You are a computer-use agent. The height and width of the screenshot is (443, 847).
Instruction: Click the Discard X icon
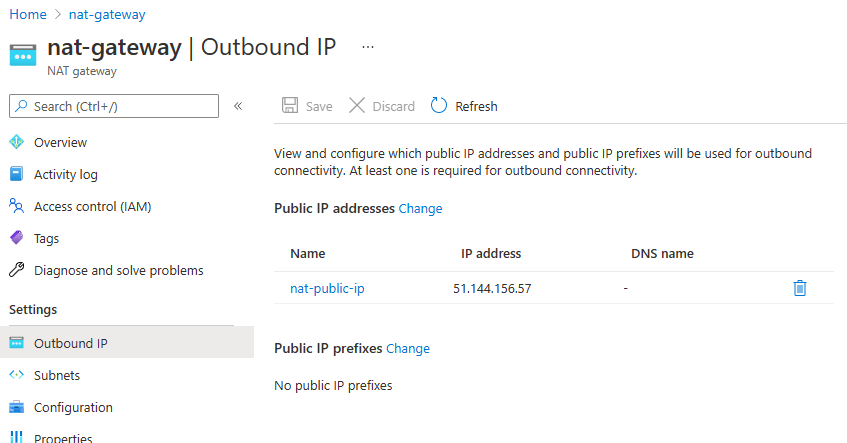pyautogui.click(x=357, y=105)
